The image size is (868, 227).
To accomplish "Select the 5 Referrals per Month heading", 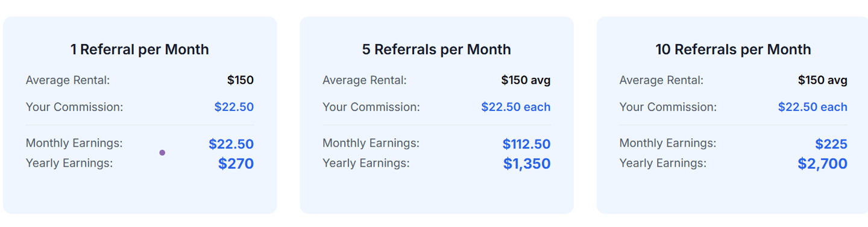I will click(x=436, y=50).
